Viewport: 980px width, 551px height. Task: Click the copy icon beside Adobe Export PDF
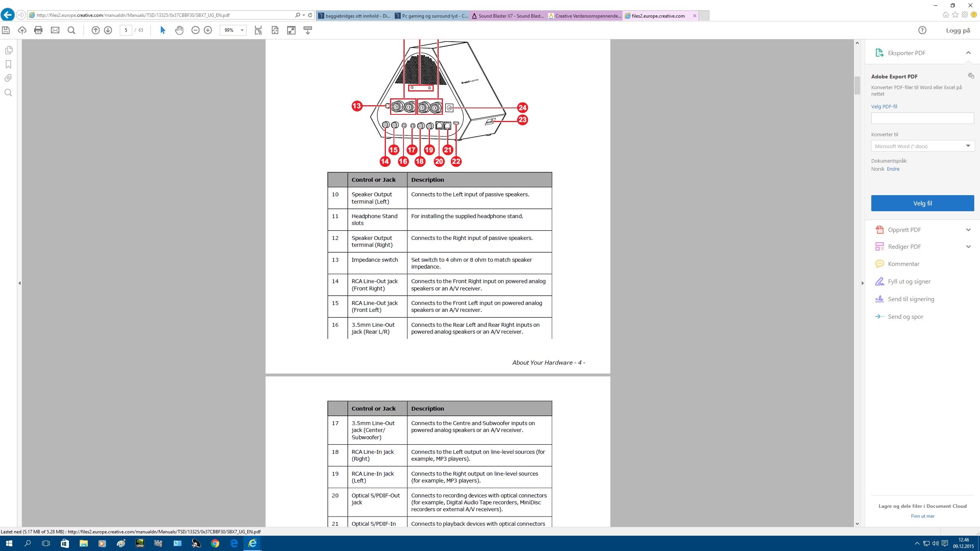coord(971,76)
